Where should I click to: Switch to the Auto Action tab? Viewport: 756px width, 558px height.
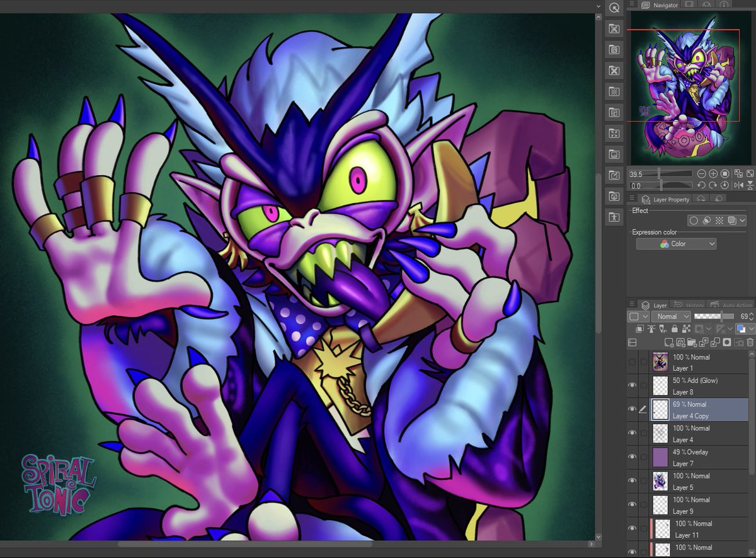tap(731, 305)
